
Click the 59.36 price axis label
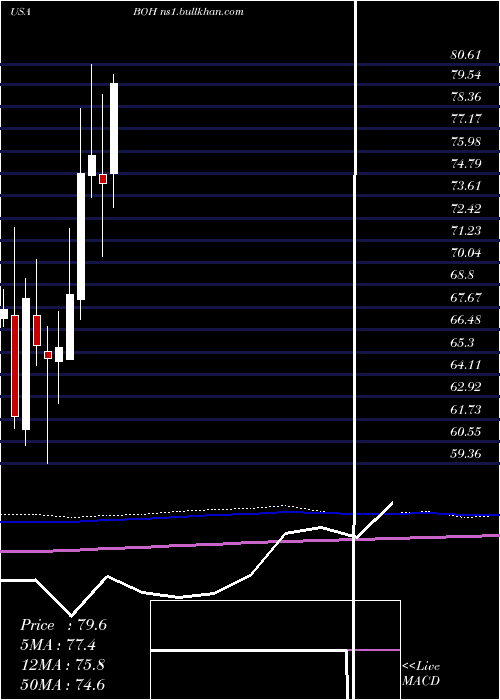pos(466,454)
